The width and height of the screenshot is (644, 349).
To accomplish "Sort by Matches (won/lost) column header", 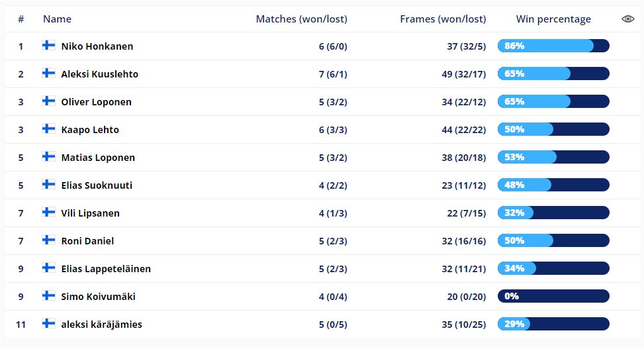I will pyautogui.click(x=301, y=19).
